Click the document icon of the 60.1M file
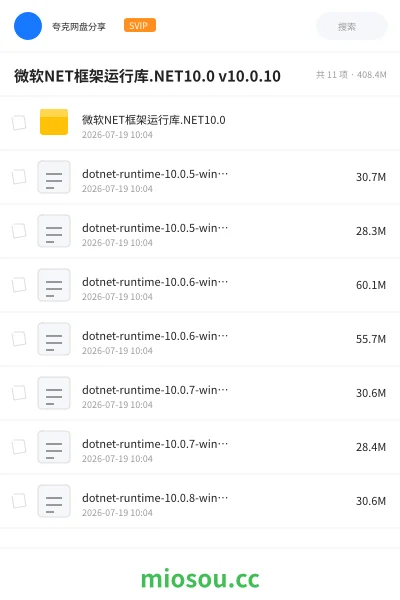This screenshot has width=400, height=600. click(x=54, y=285)
